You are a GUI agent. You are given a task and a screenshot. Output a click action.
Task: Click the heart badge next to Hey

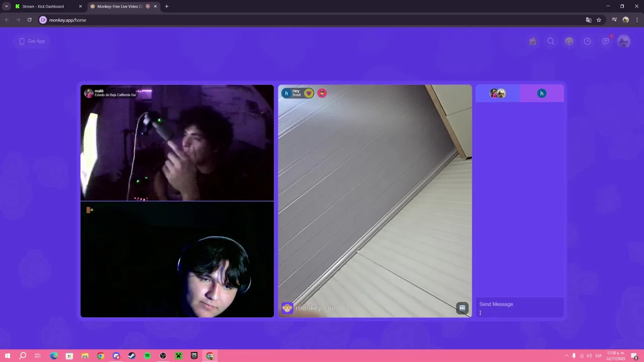(309, 93)
